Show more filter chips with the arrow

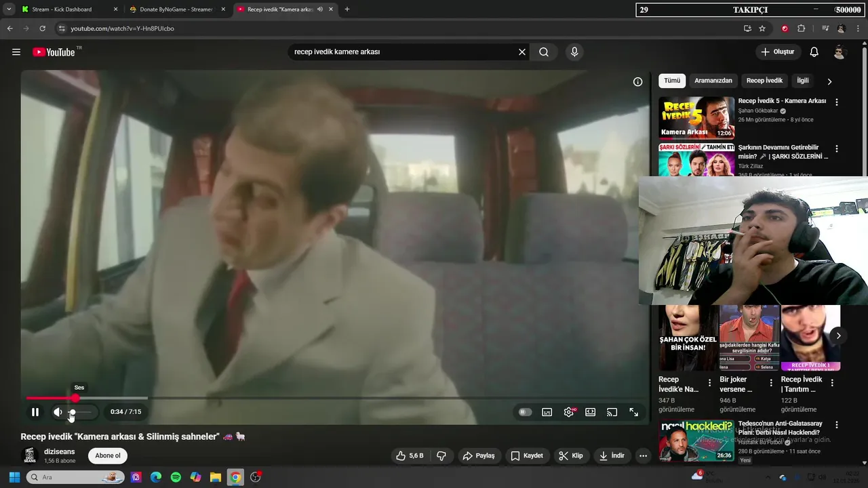pos(829,81)
